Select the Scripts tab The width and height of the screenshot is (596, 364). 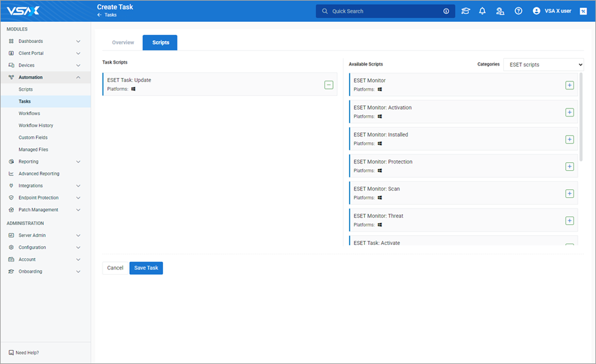(160, 42)
